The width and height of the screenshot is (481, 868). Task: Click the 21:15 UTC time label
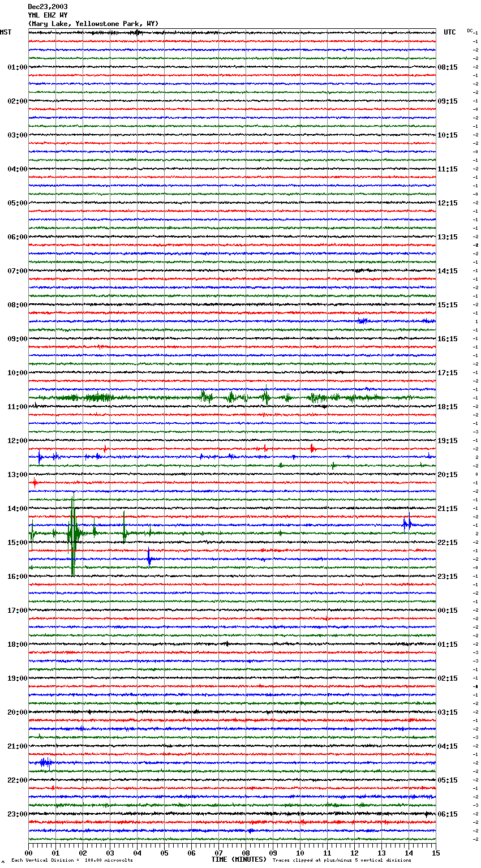click(448, 509)
